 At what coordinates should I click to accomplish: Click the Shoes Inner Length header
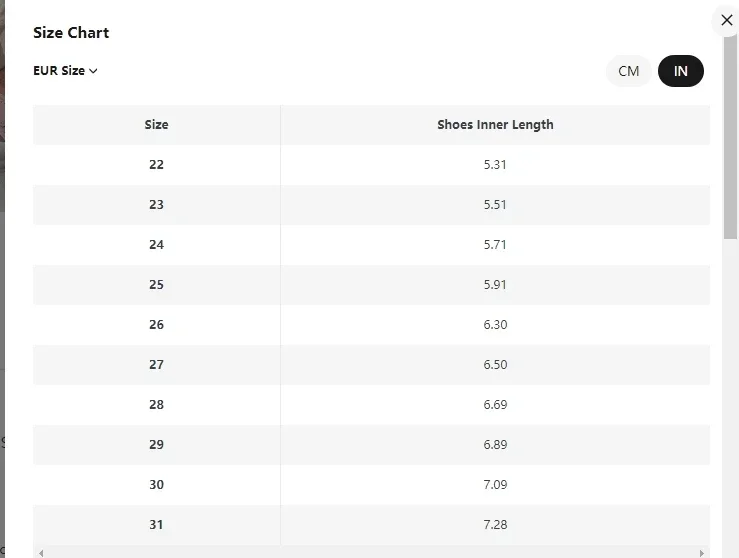click(495, 125)
